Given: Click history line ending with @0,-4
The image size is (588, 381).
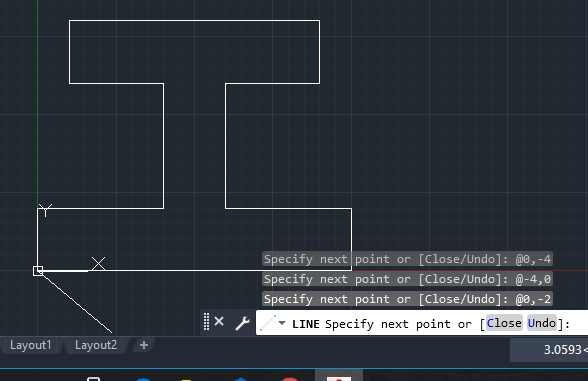Looking at the screenshot, I should (407, 259).
